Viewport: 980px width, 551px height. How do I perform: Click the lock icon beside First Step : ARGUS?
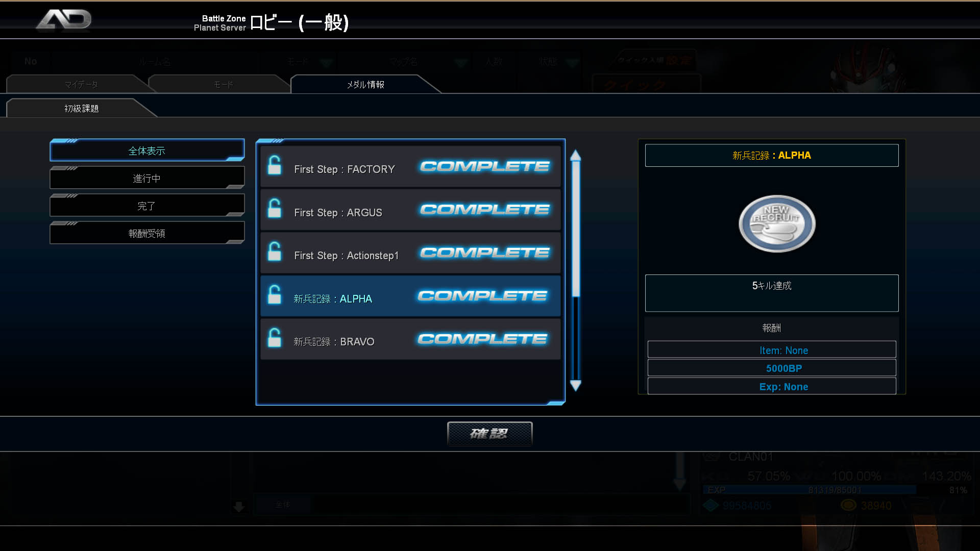tap(275, 208)
